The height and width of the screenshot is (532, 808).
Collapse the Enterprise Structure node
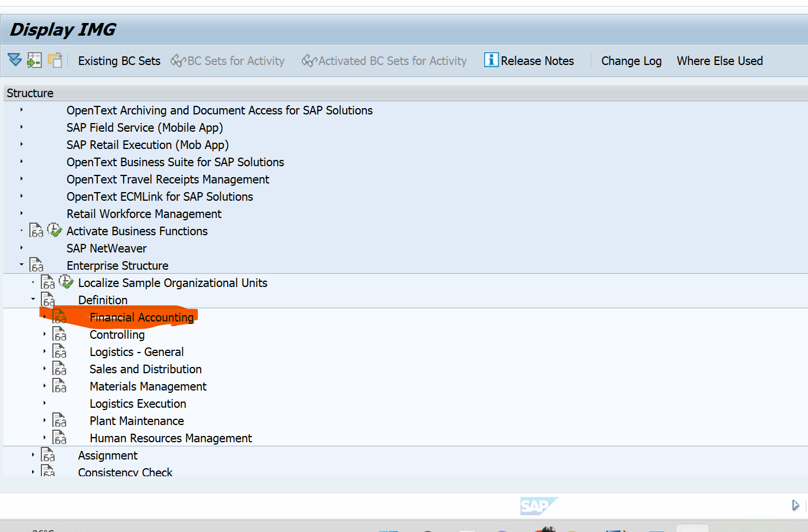(22, 265)
